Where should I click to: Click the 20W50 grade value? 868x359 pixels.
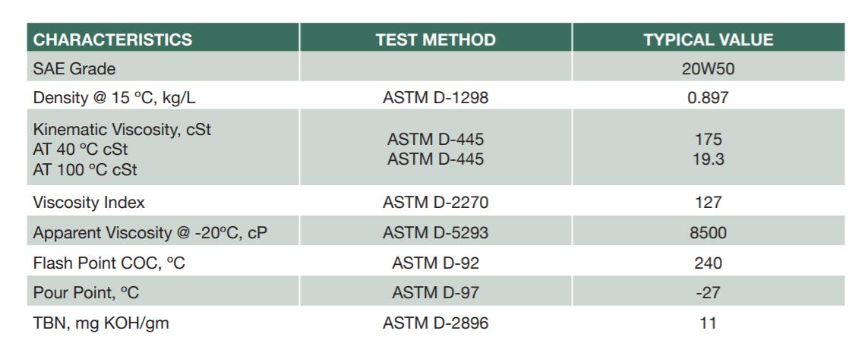click(708, 69)
